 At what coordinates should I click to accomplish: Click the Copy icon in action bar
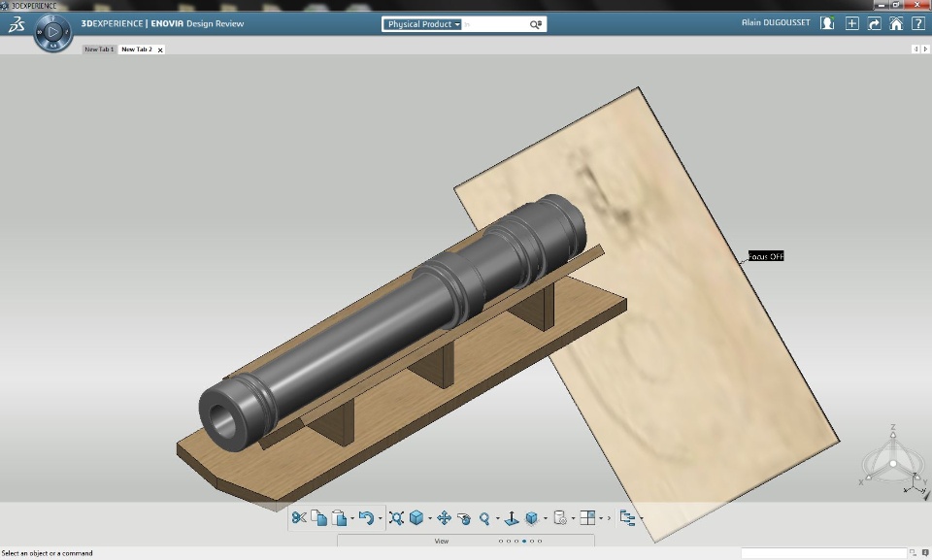coord(318,518)
